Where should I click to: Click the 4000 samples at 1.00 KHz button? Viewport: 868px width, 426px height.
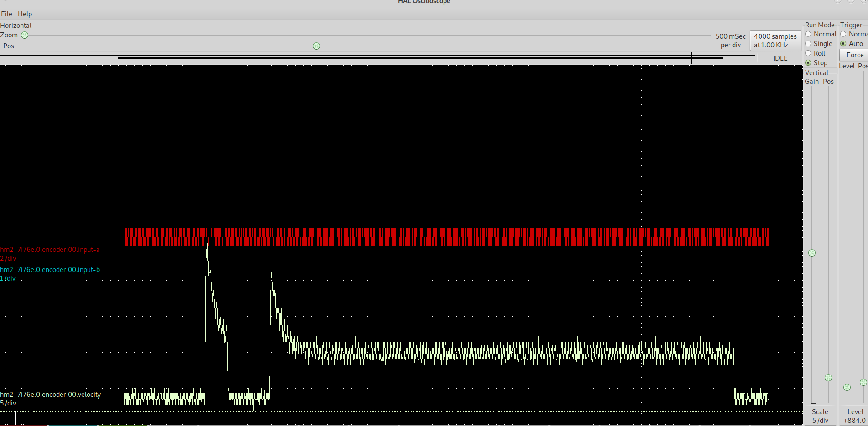pyautogui.click(x=775, y=41)
